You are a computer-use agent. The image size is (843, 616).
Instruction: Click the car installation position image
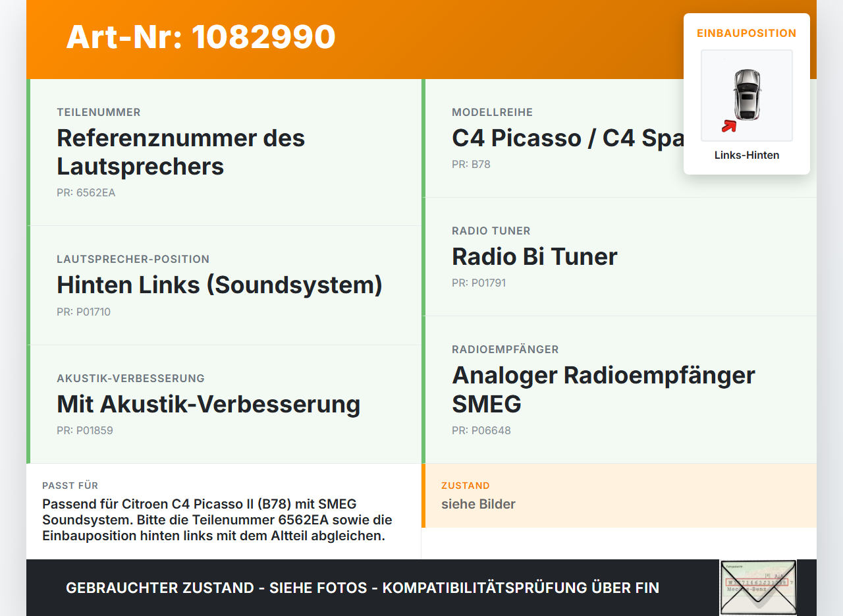[747, 96]
